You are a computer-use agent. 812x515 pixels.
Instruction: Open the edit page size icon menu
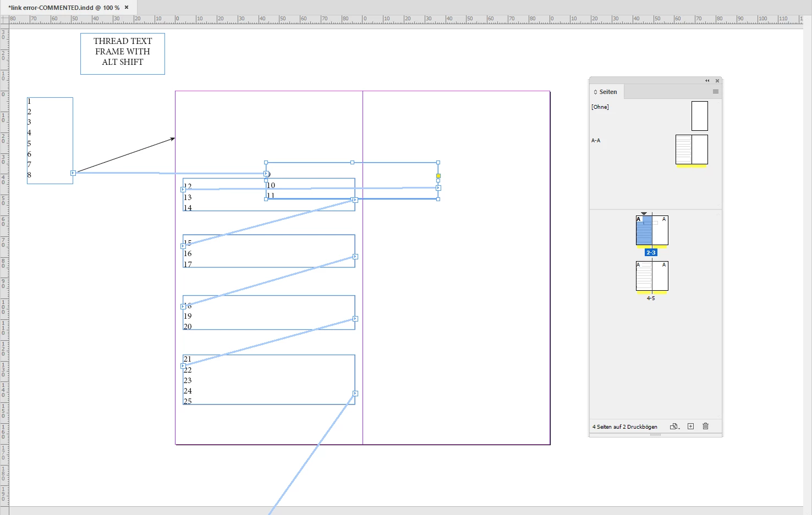[674, 427]
